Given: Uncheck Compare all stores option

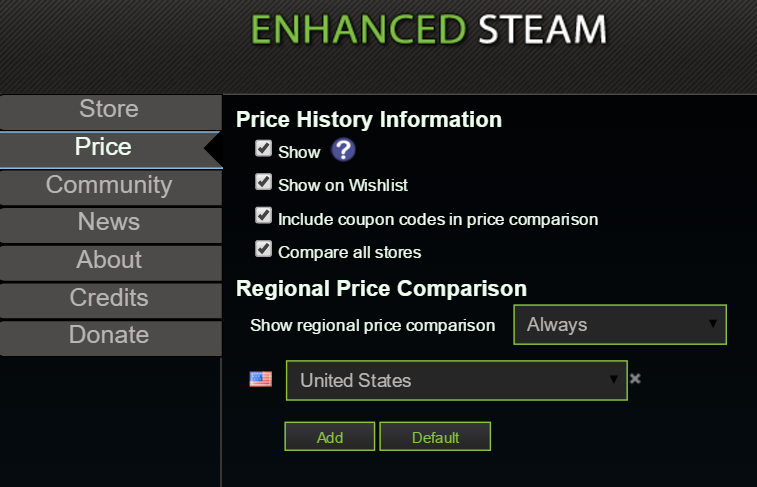Looking at the screenshot, I should pyautogui.click(x=264, y=249).
